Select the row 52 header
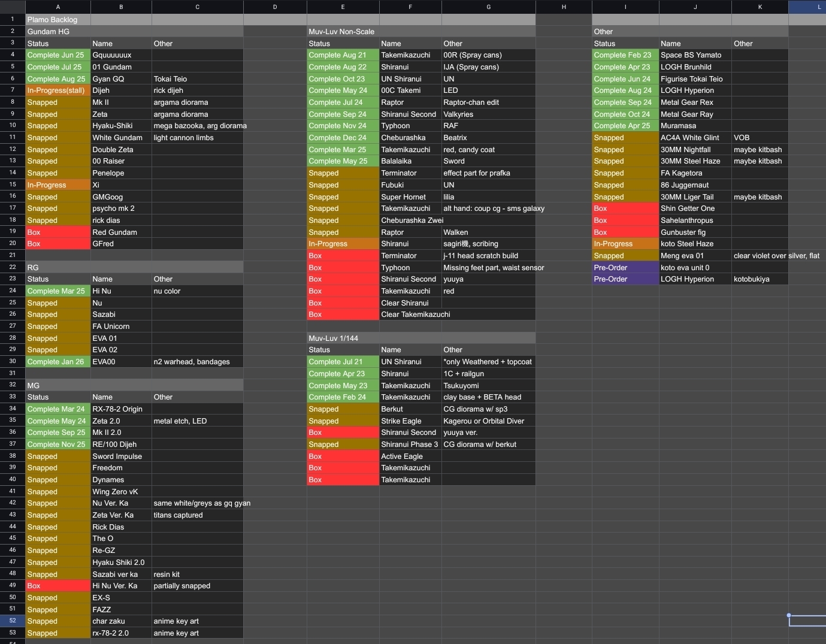The width and height of the screenshot is (826, 644). click(x=13, y=621)
